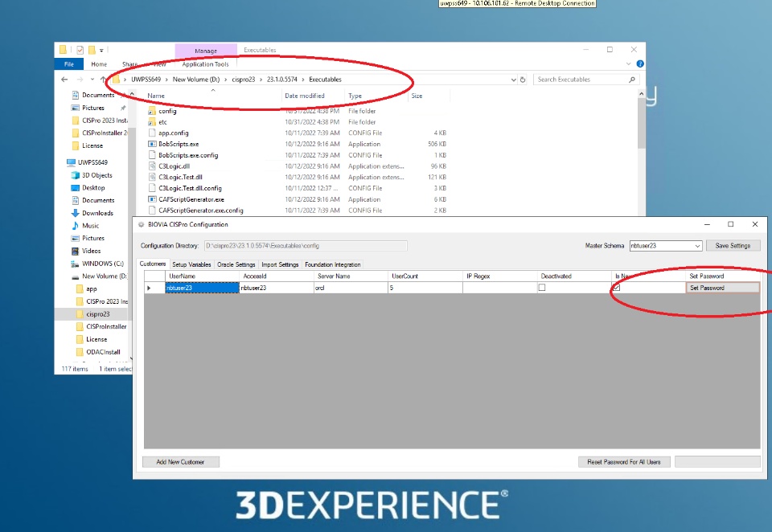The image size is (772, 532).
Task: Go back using Explorer's back arrow
Action: (x=64, y=80)
